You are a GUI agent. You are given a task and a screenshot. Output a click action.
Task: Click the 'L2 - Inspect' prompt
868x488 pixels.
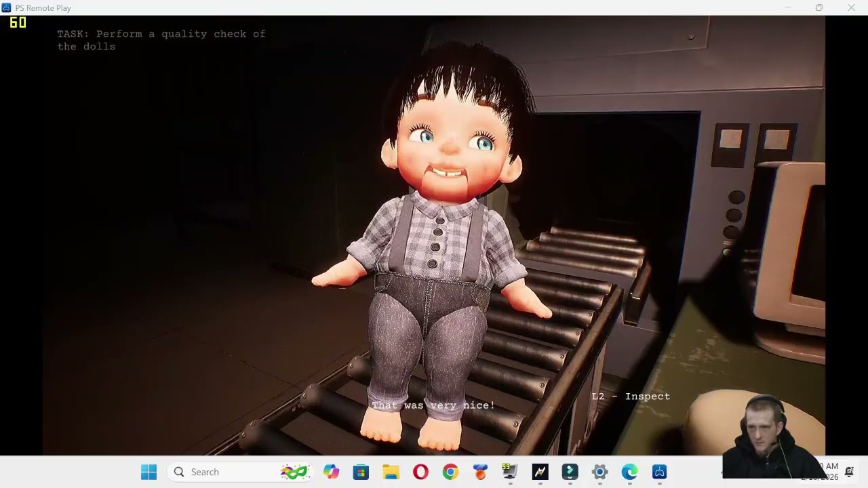click(x=631, y=396)
